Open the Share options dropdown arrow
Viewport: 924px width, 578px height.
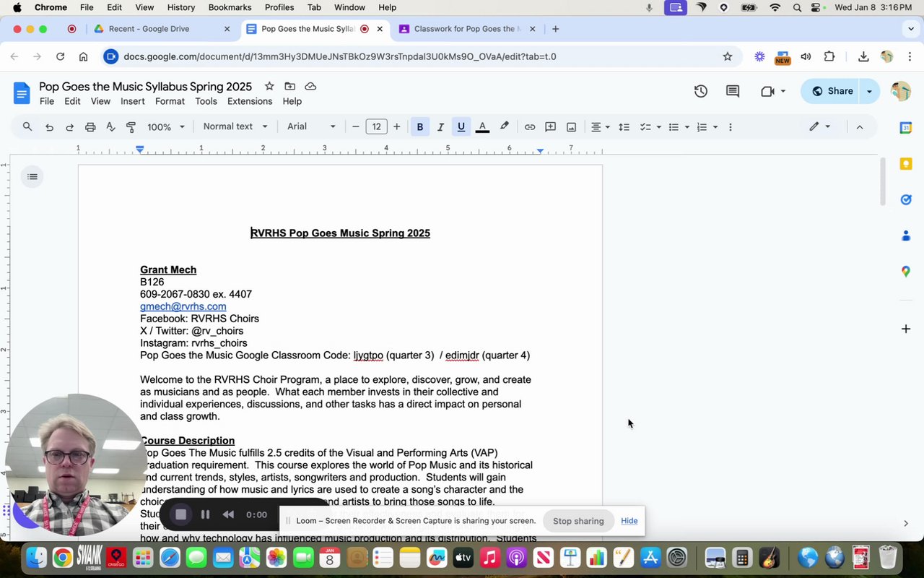(870, 91)
